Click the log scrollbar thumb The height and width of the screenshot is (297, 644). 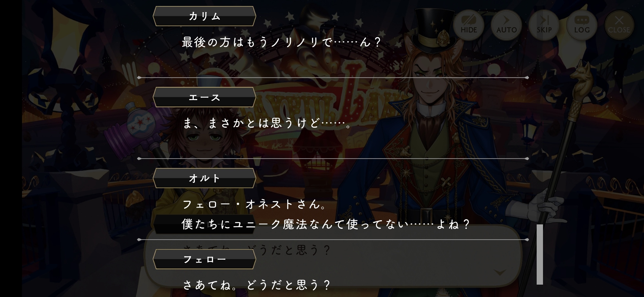pos(540,254)
